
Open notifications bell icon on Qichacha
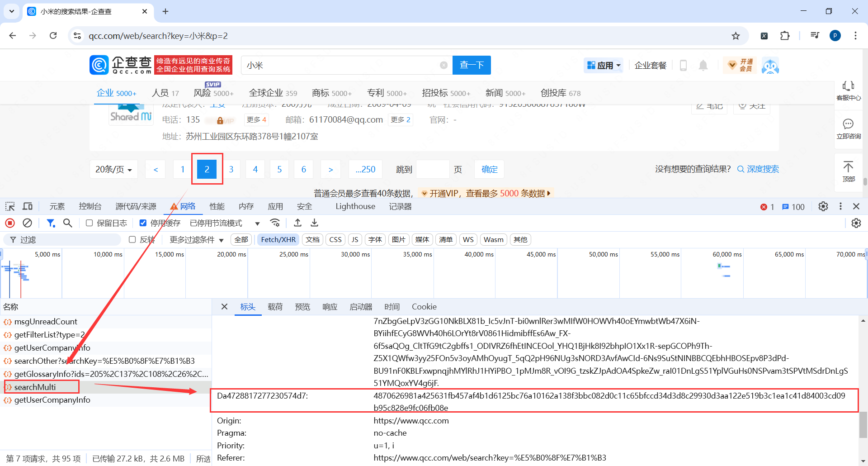pyautogui.click(x=703, y=66)
